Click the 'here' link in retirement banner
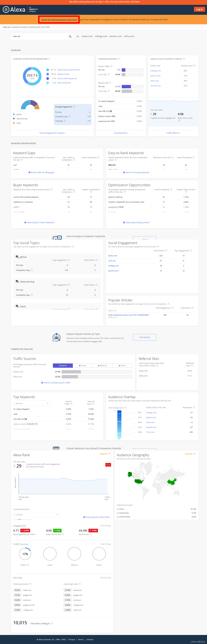Viewport: 207px width, 644px height. [x=137, y=2]
